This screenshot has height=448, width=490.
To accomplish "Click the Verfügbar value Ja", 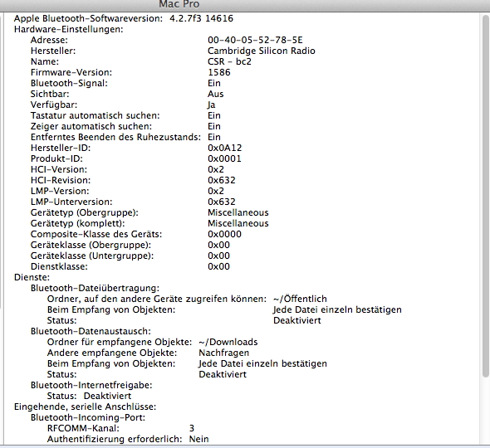I will pos(212,105).
